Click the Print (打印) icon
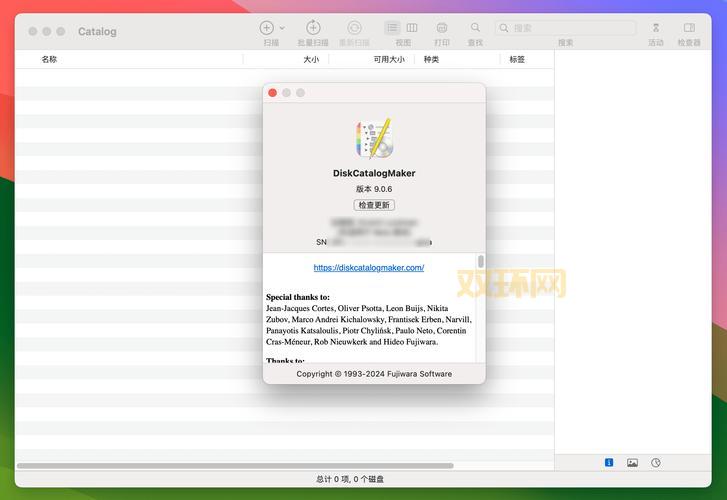The image size is (727, 500). (442, 28)
